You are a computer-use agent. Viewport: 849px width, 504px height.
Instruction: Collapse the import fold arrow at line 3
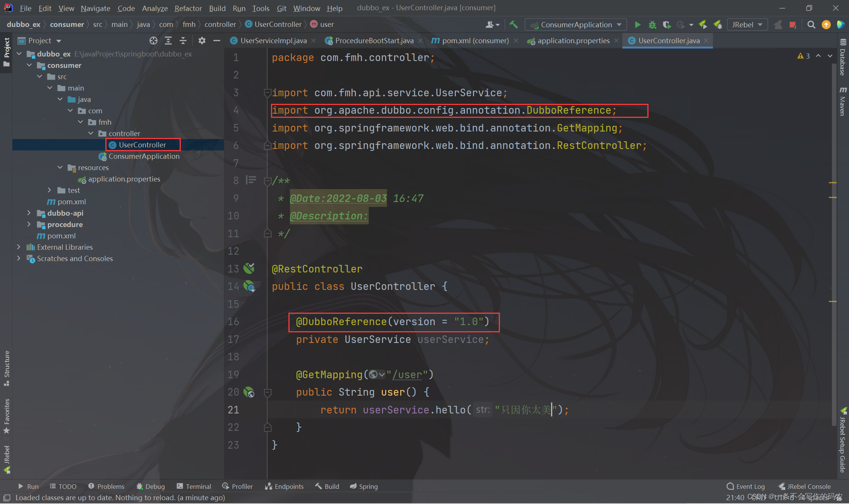[x=267, y=92]
